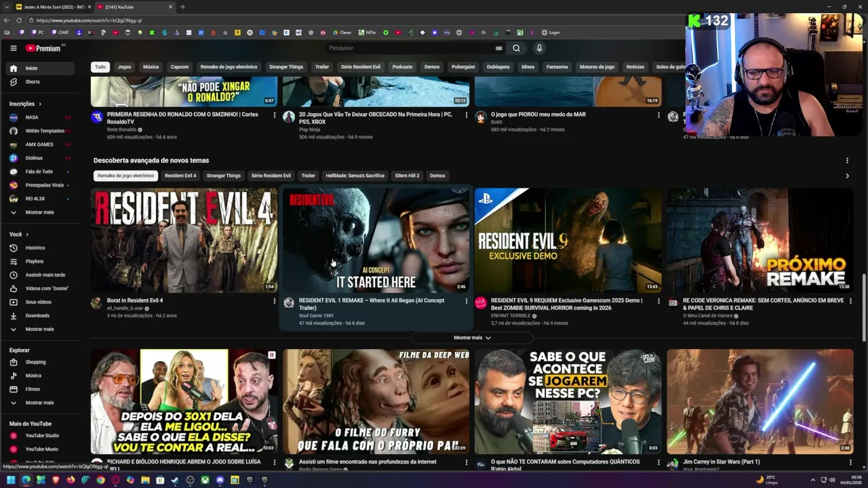Open Jim Carrey in Star Wars title

pos(722,462)
